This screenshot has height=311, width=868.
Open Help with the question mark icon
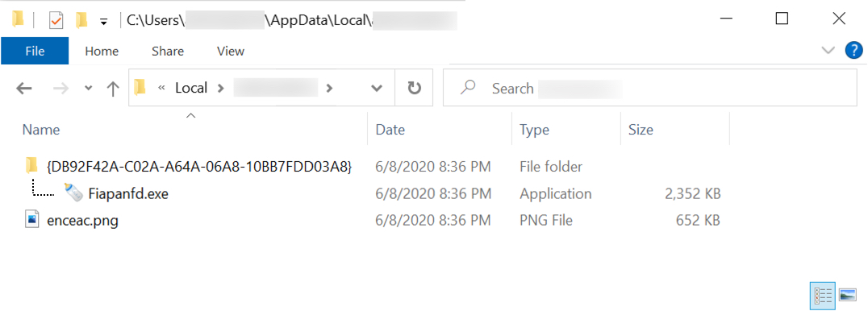pyautogui.click(x=854, y=51)
